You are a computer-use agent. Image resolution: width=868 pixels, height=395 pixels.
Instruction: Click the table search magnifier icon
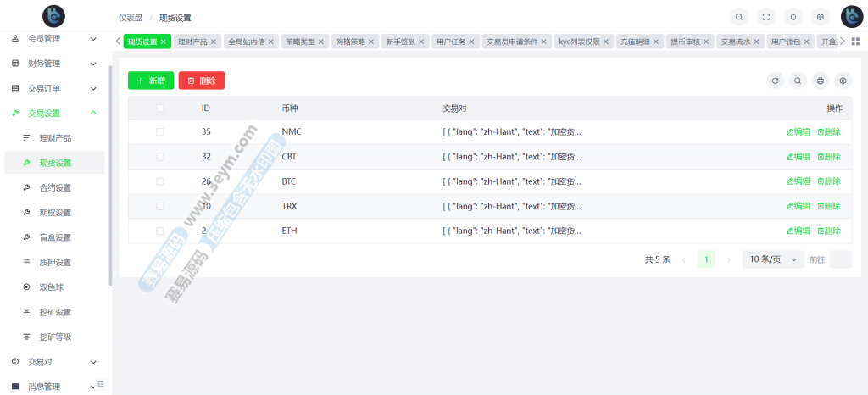798,81
